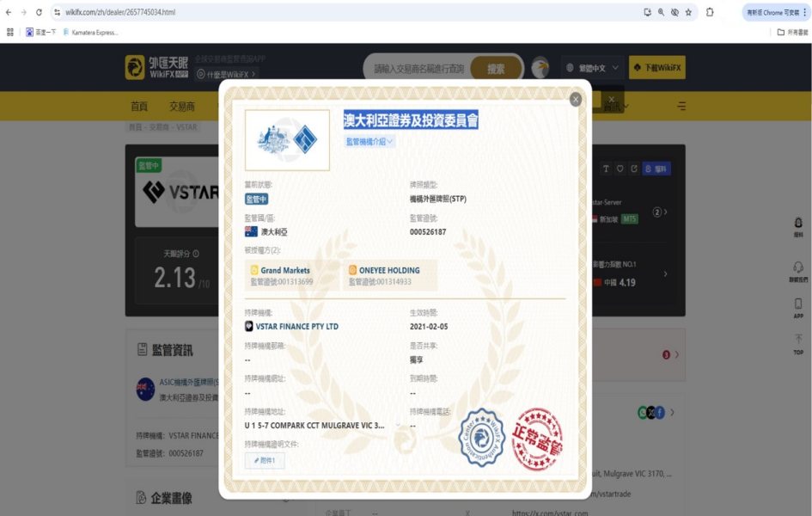Click the 機構外匯牌照(STP) license type text

click(x=438, y=199)
